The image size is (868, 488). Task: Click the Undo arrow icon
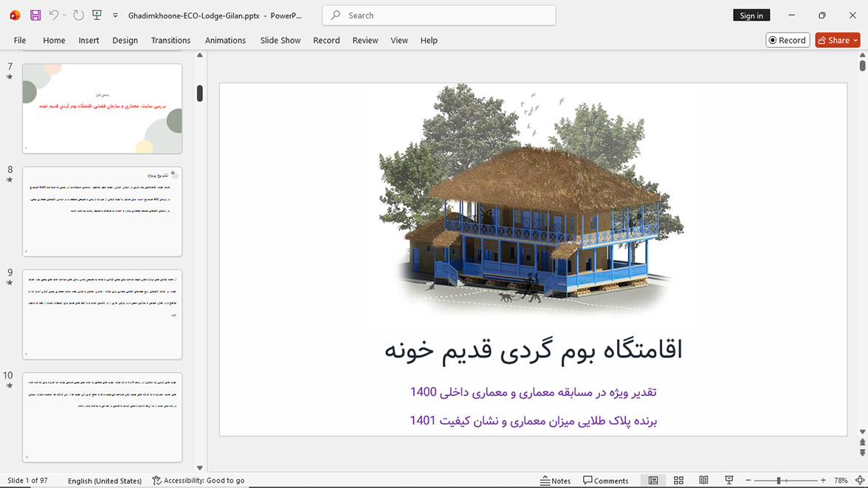coord(53,16)
